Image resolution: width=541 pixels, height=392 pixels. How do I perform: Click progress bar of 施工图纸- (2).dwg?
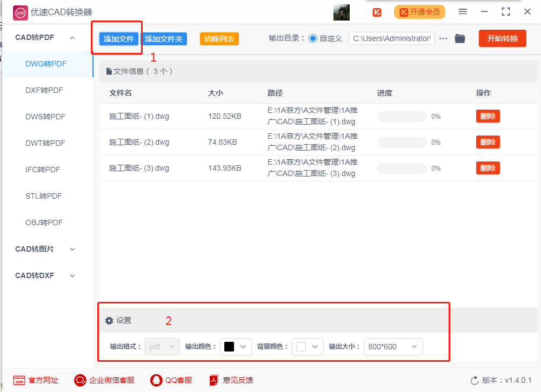click(x=402, y=143)
